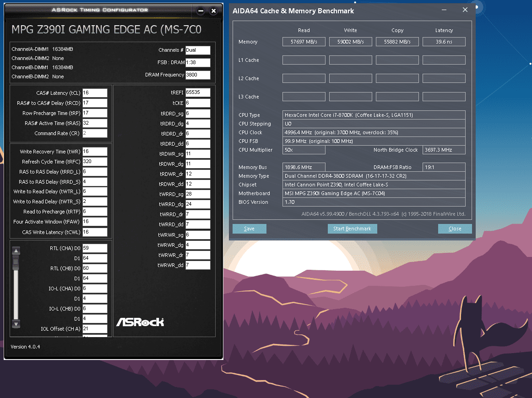The width and height of the screenshot is (532, 398).
Task: Click the RTL panel scrollbar thumb
Action: point(16,263)
